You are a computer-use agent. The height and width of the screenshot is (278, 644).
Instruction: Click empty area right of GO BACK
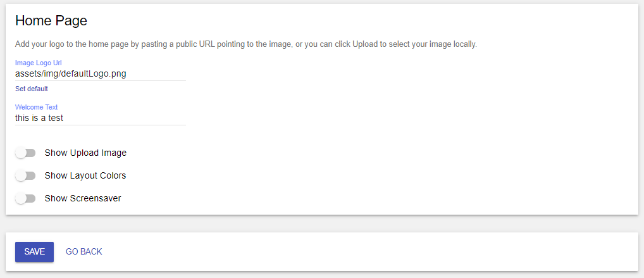click(x=369, y=251)
